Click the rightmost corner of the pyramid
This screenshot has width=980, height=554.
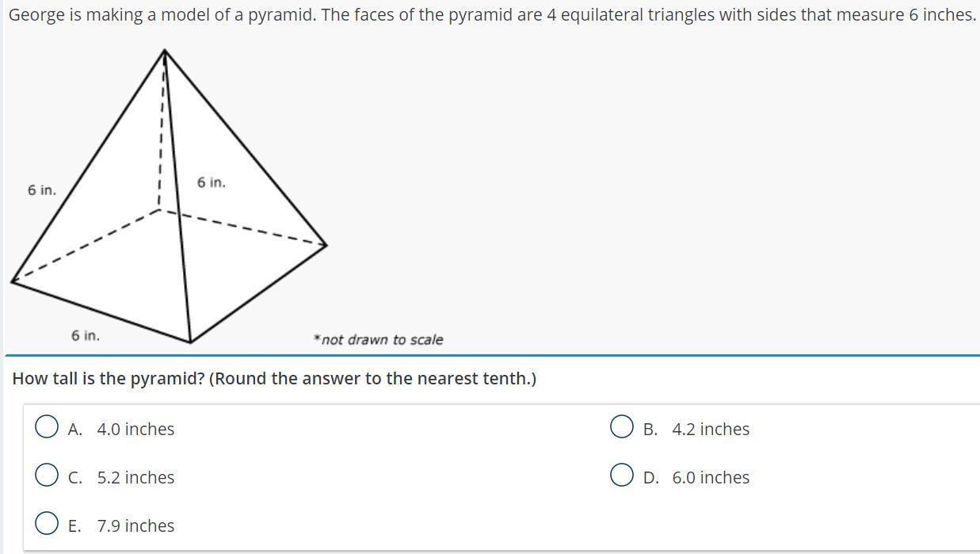[x=326, y=245]
